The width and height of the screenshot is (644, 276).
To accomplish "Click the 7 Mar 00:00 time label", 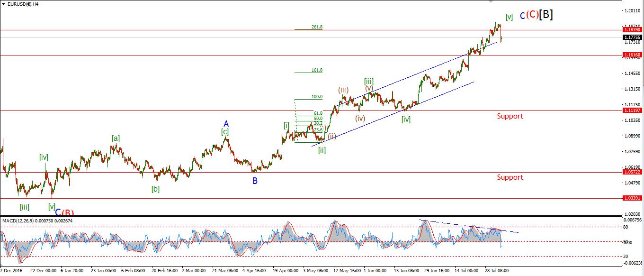I will click(194, 271).
